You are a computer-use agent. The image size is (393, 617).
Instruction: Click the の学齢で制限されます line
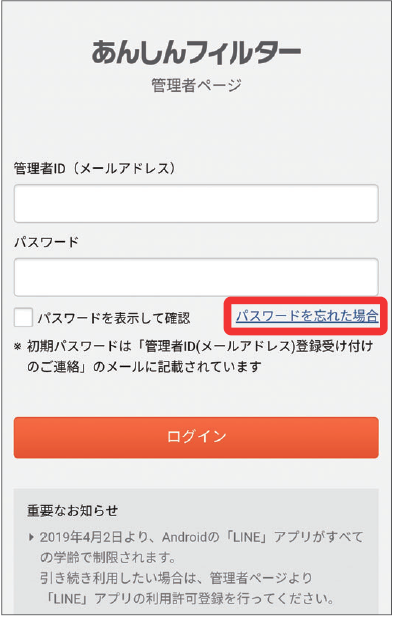pyautogui.click(x=108, y=558)
